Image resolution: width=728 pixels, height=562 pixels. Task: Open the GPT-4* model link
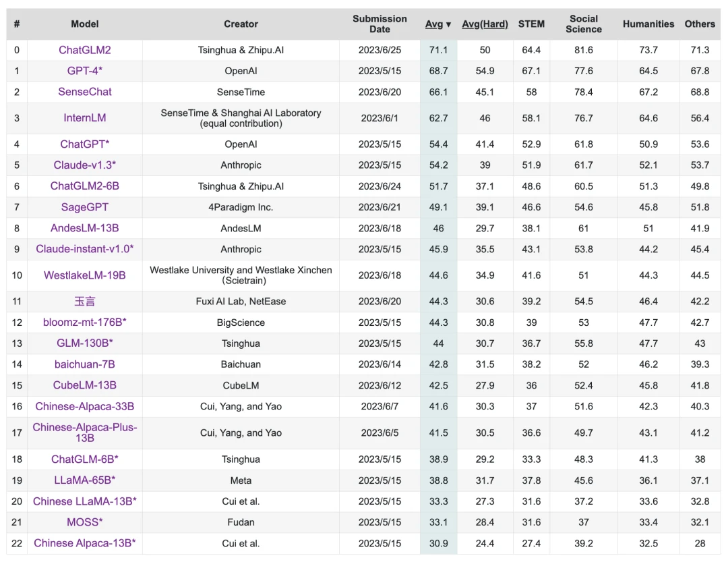tap(84, 71)
